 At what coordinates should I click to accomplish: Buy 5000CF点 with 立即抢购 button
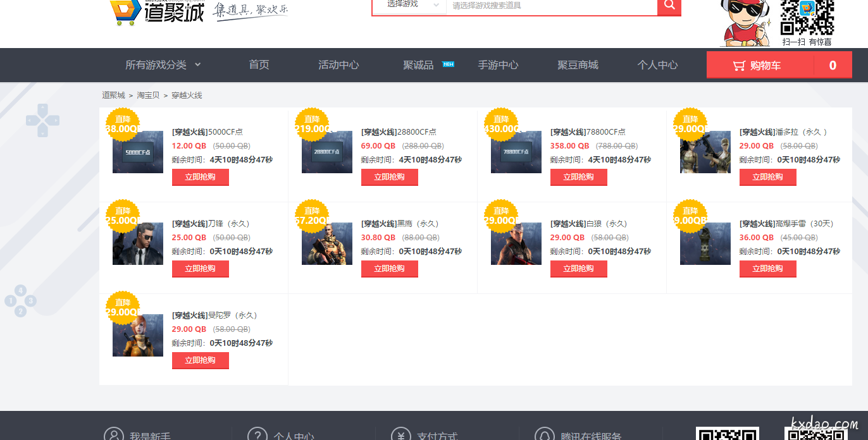click(200, 177)
